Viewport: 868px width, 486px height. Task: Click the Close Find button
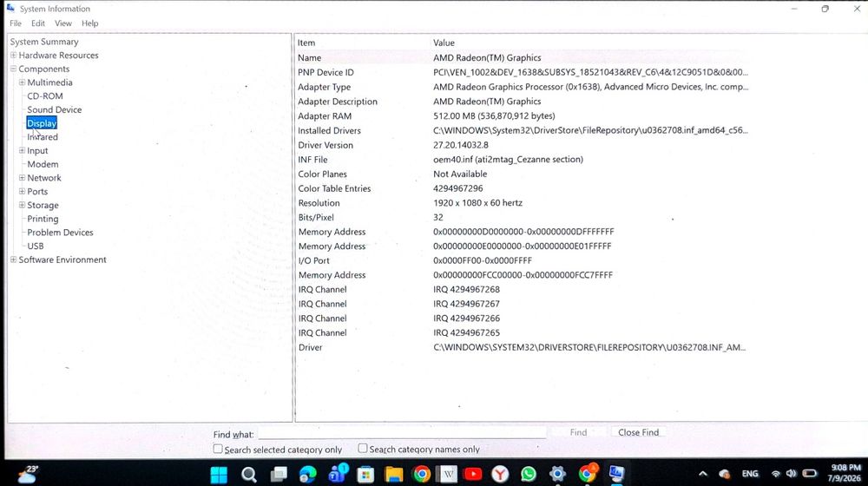[638, 432]
